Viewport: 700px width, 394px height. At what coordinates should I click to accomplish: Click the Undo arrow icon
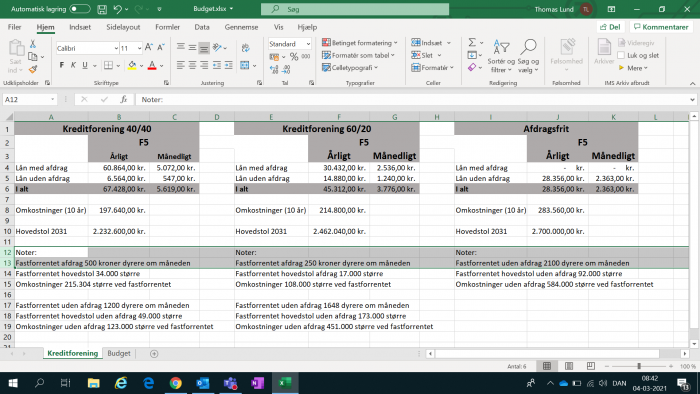click(117, 9)
